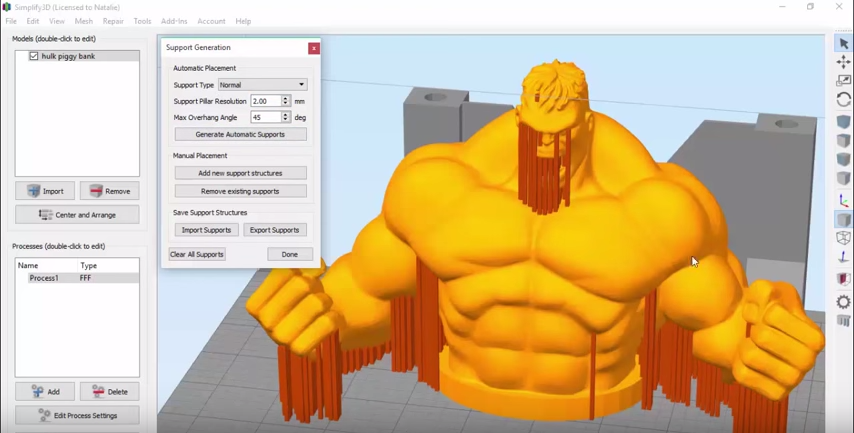The width and height of the screenshot is (854, 433).
Task: Toggle wireframe model rendering
Action: coord(843,238)
